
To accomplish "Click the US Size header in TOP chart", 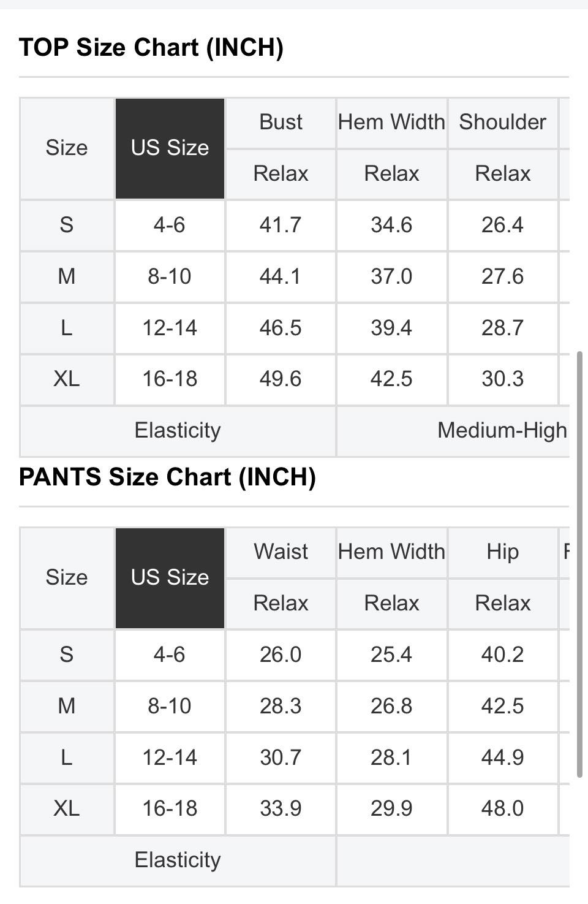I will coord(170,148).
